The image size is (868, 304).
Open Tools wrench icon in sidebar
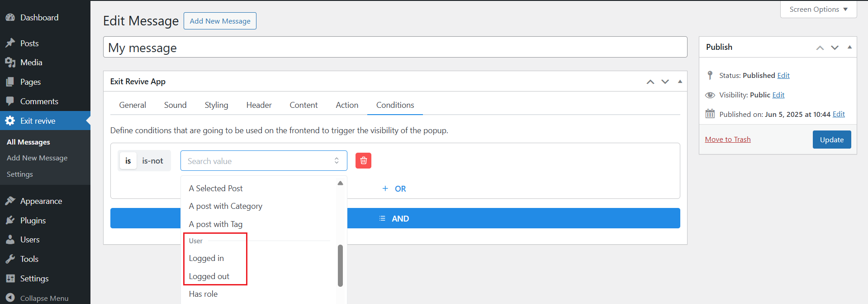pos(10,259)
